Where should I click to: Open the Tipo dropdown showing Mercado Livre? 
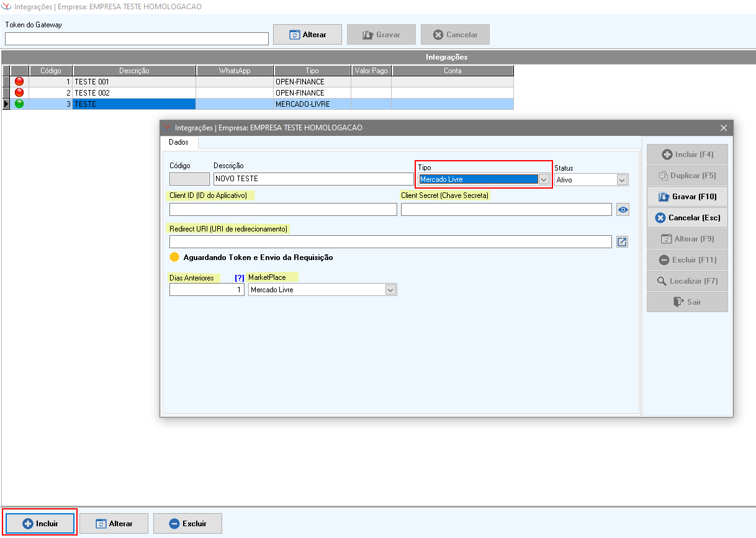(x=544, y=179)
